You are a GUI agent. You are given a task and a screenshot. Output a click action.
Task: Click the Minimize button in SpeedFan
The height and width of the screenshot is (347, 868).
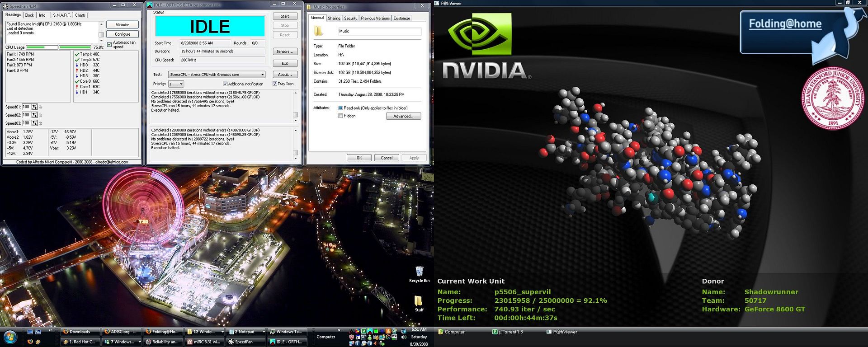(123, 24)
